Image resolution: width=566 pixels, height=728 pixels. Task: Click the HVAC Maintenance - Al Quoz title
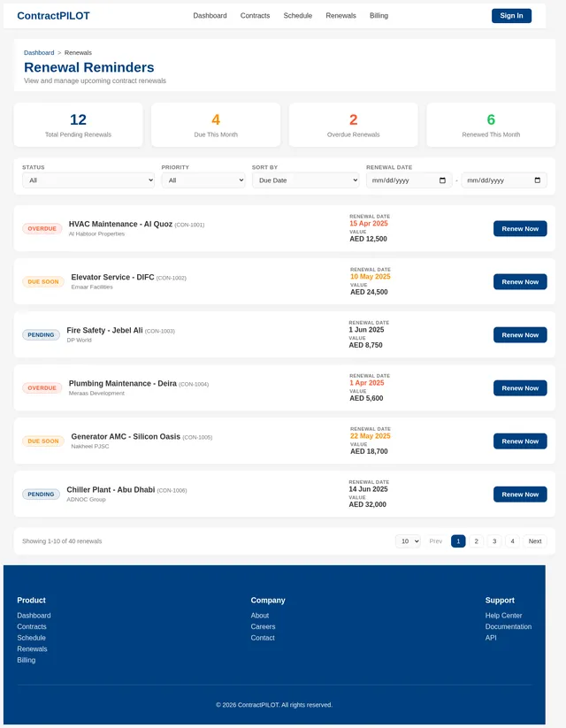[x=121, y=224]
